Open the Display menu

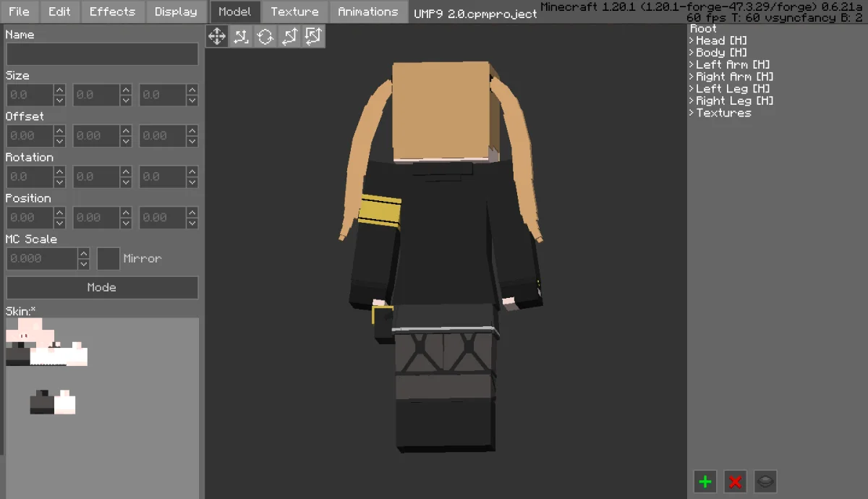point(176,12)
